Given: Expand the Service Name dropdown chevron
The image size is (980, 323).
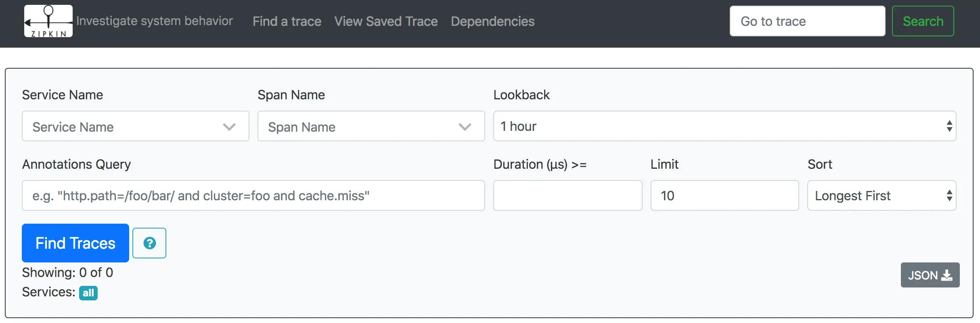Looking at the screenshot, I should pos(229,127).
